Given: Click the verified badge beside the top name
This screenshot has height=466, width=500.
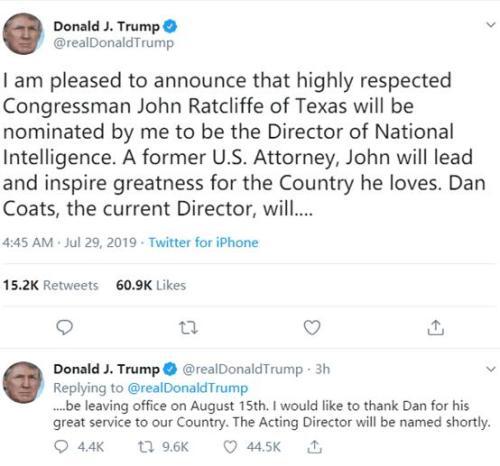Looking at the screenshot, I should [170, 26].
